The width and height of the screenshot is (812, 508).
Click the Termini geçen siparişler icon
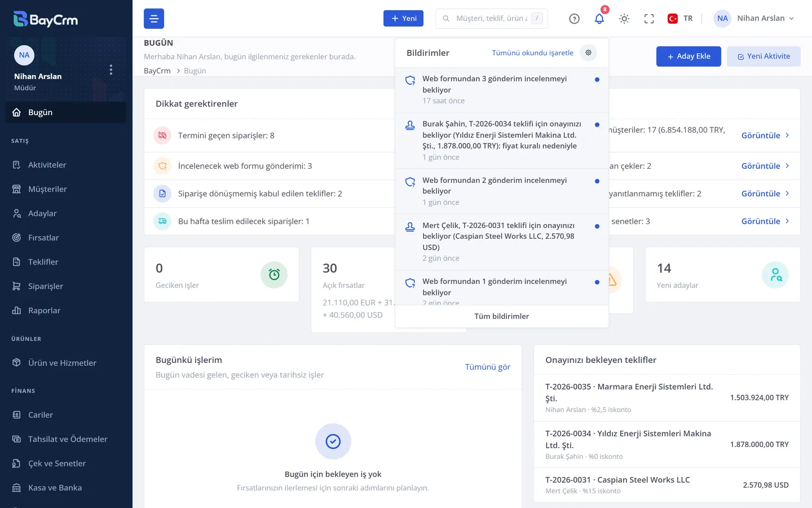162,135
